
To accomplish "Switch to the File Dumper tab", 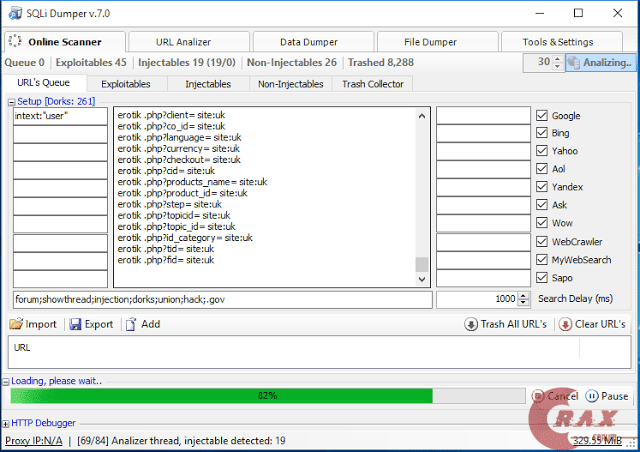I will [x=438, y=42].
